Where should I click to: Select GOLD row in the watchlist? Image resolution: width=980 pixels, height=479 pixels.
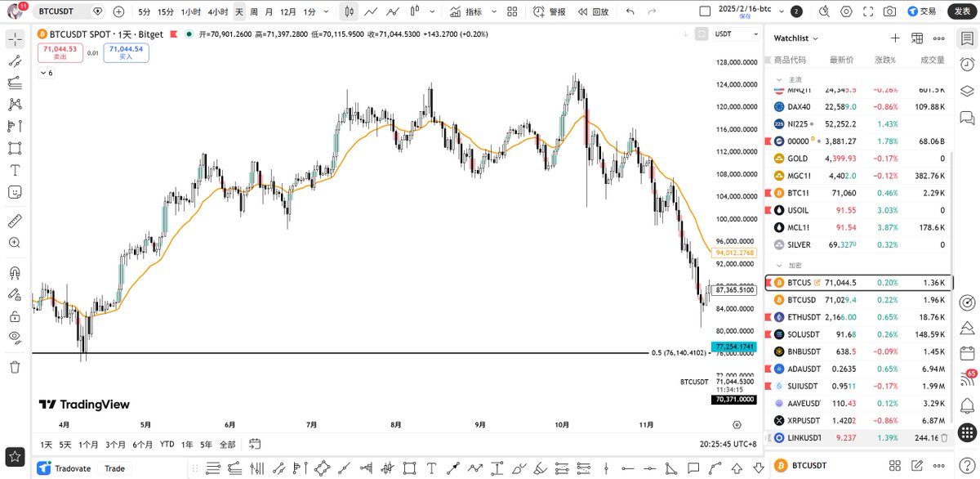(x=857, y=158)
